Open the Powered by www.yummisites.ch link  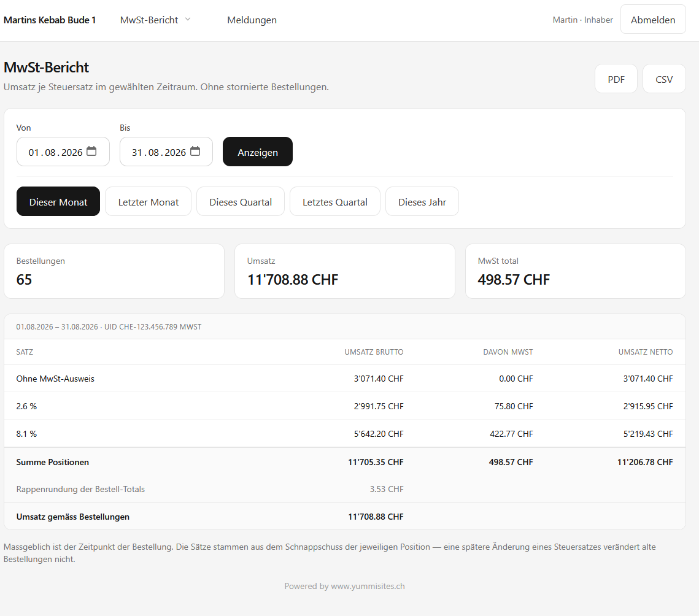(345, 586)
